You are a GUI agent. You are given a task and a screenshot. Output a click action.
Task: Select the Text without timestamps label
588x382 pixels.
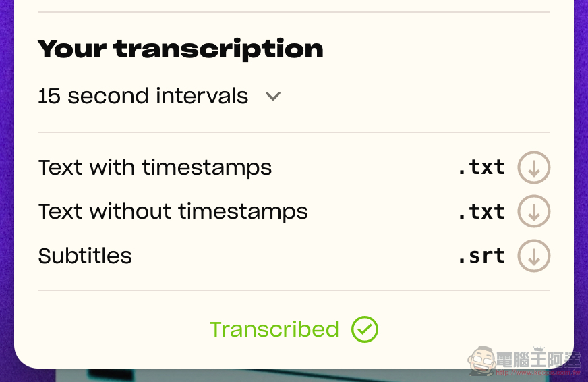tap(173, 211)
